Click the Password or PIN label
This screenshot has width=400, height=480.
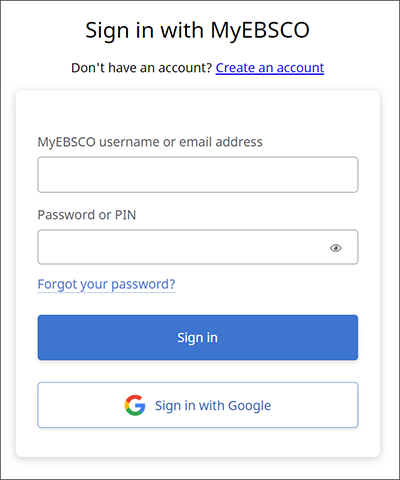click(x=87, y=215)
